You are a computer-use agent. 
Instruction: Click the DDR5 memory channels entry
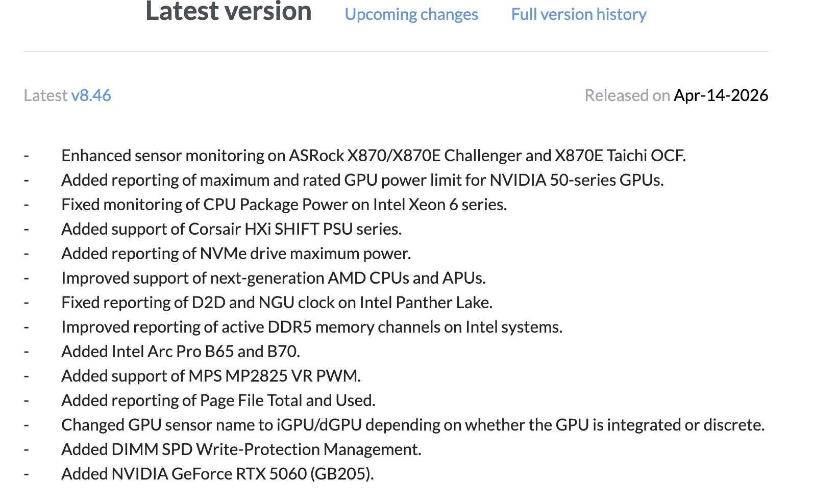click(311, 327)
